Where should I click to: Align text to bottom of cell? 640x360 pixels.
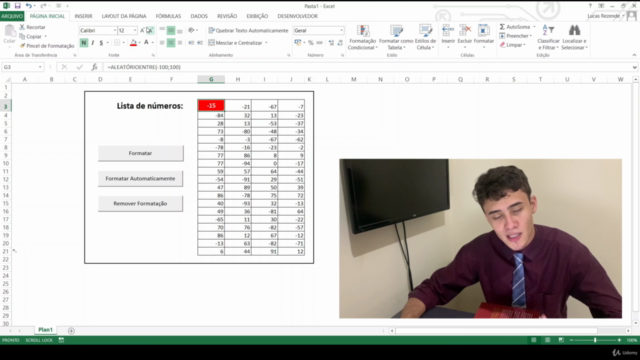(x=180, y=31)
